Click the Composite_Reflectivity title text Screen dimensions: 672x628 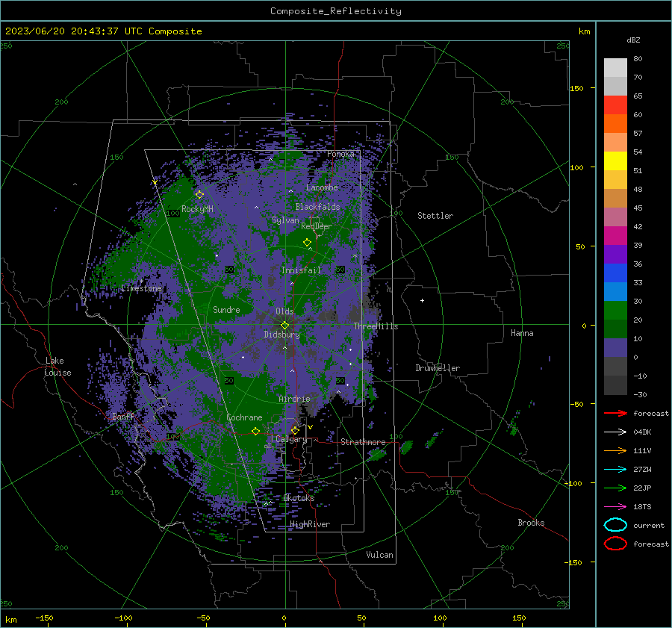tap(336, 11)
